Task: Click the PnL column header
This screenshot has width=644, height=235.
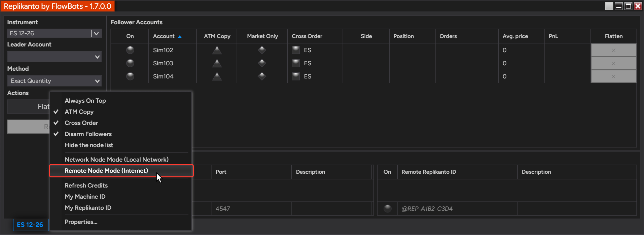Action: click(x=567, y=36)
